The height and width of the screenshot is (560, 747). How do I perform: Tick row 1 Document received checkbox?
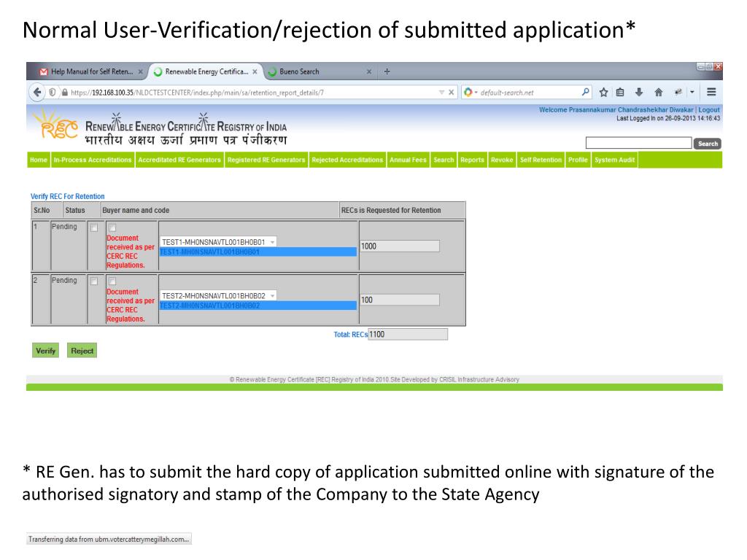(112, 227)
